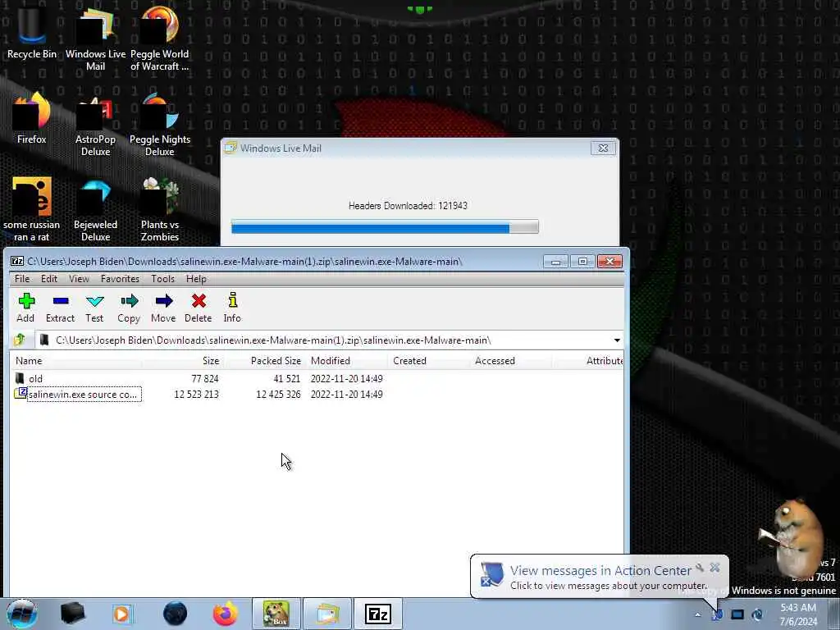
Task: Open Bejeweled Deluxe desktop shortcut
Action: (95, 211)
